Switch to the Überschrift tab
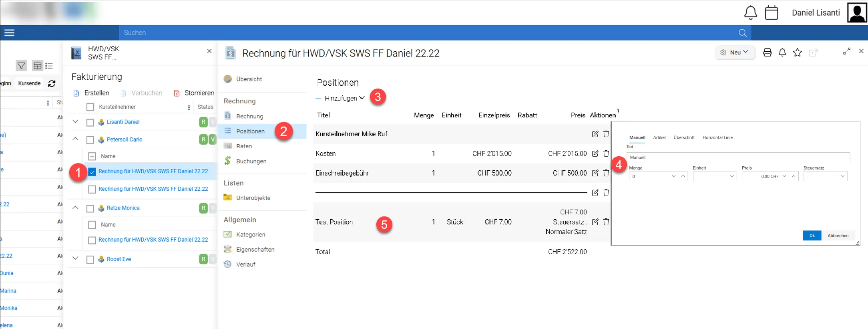 click(684, 137)
